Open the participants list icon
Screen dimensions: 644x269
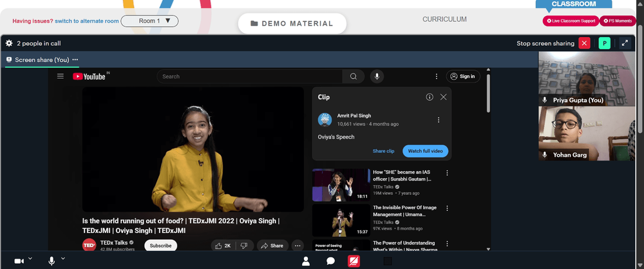tap(305, 261)
